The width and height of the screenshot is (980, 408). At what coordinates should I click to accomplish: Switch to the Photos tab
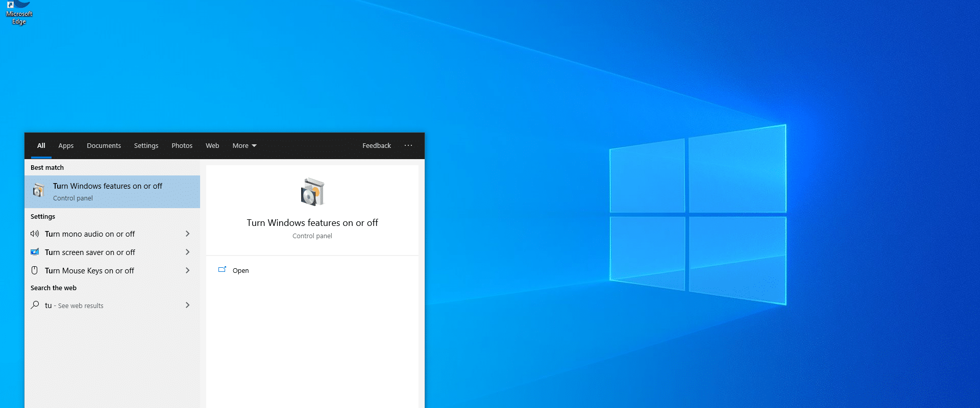[182, 146]
